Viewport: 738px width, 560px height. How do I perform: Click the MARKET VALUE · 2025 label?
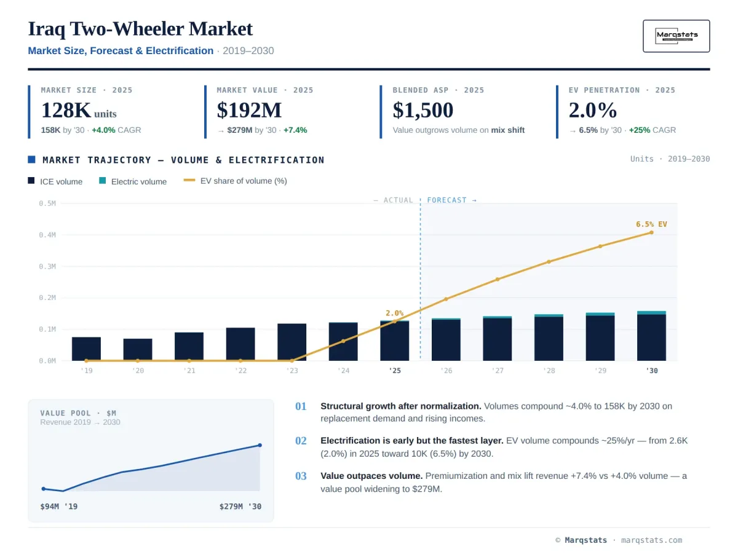[265, 90]
